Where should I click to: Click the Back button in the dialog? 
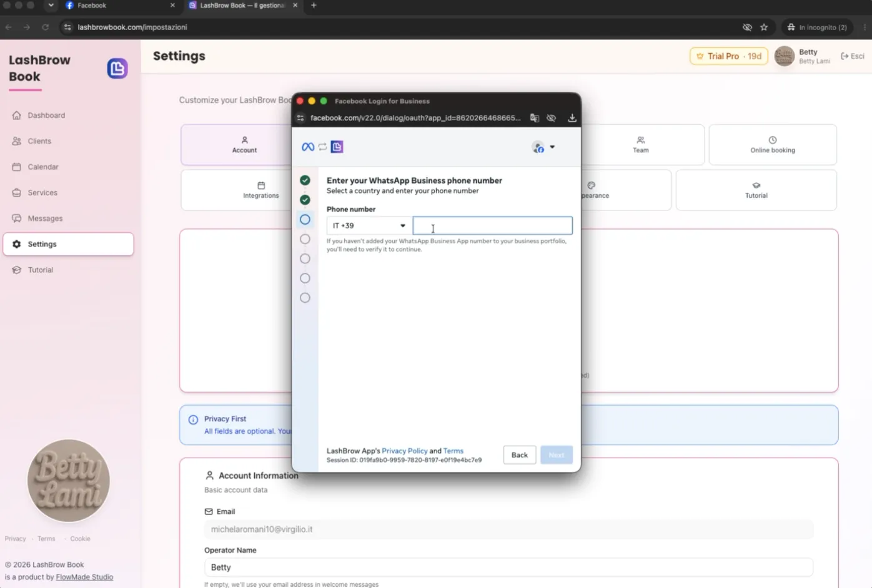pos(519,455)
